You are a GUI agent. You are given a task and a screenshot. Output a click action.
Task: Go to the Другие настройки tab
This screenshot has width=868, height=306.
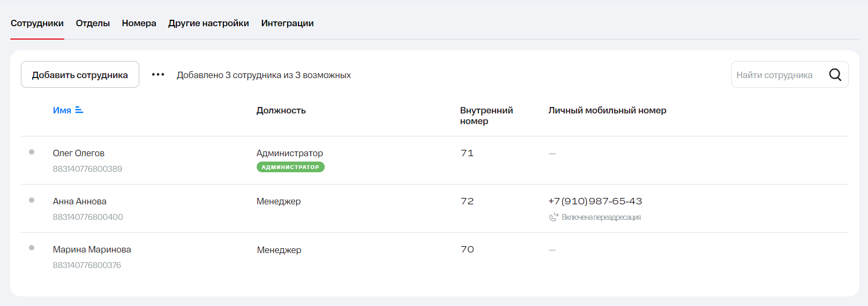[x=208, y=23]
